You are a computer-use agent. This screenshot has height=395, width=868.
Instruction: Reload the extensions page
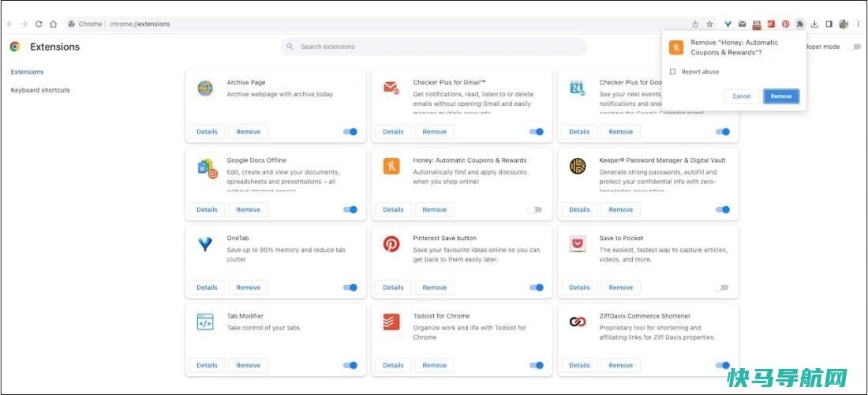click(x=39, y=24)
